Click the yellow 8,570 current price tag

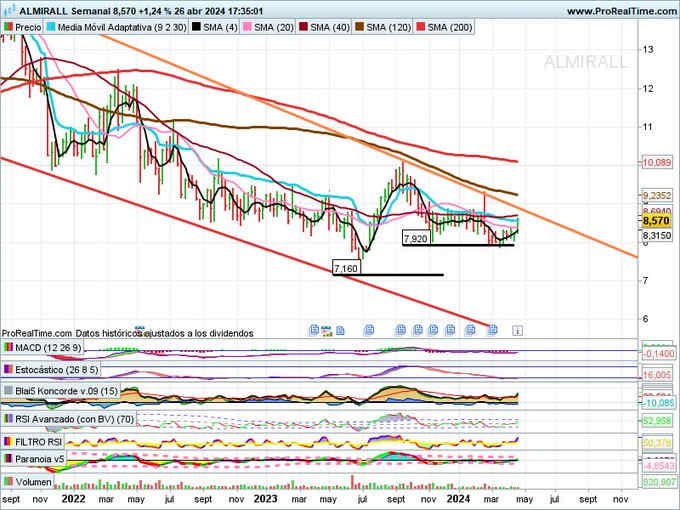click(656, 221)
